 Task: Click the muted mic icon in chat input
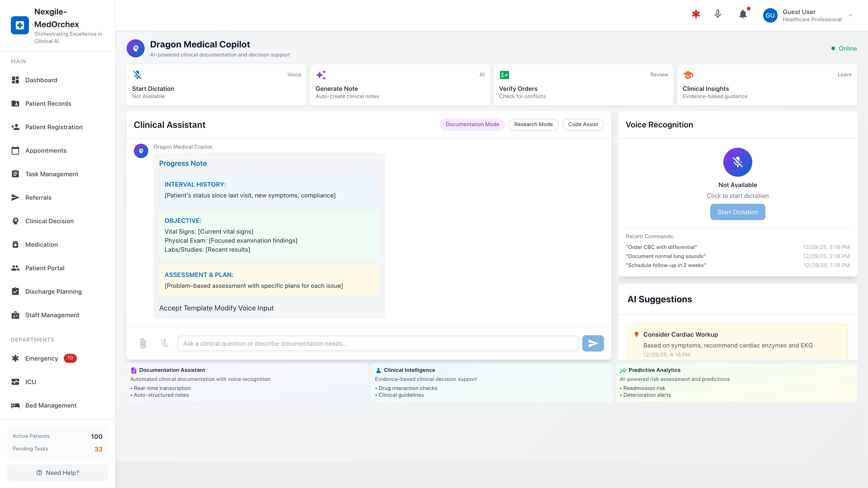pos(164,343)
